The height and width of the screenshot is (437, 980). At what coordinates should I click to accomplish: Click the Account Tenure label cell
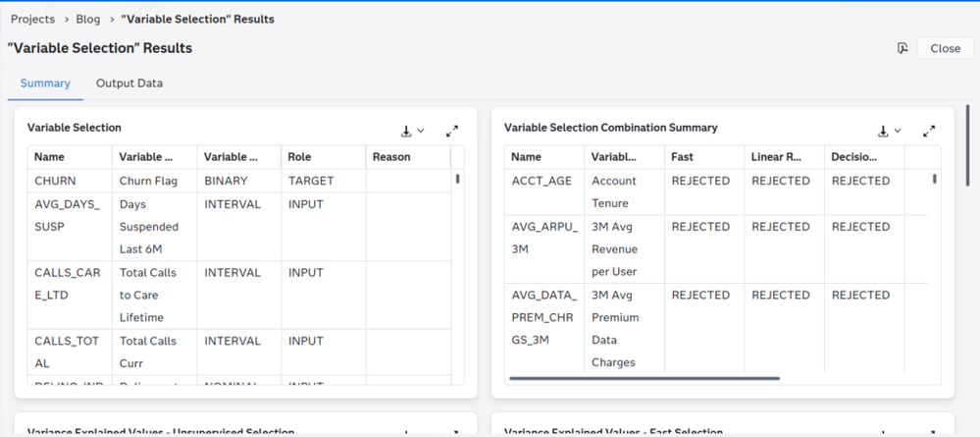pyautogui.click(x=624, y=192)
